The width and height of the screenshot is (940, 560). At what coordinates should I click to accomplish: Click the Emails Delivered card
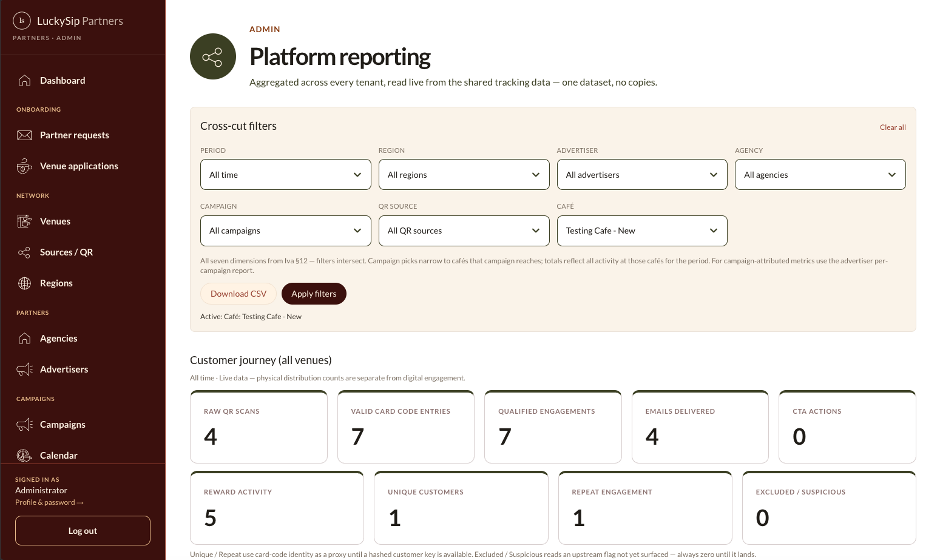tap(700, 427)
